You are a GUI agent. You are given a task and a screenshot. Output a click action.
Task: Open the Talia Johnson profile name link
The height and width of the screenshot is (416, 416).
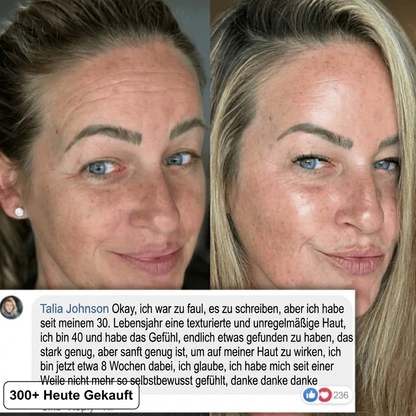pyautogui.click(x=74, y=309)
